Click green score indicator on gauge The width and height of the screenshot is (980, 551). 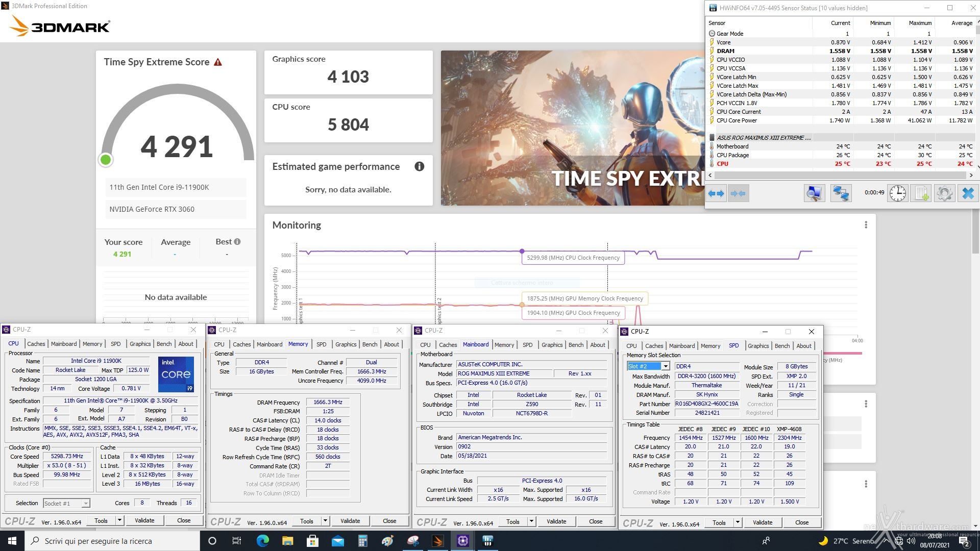click(x=106, y=160)
